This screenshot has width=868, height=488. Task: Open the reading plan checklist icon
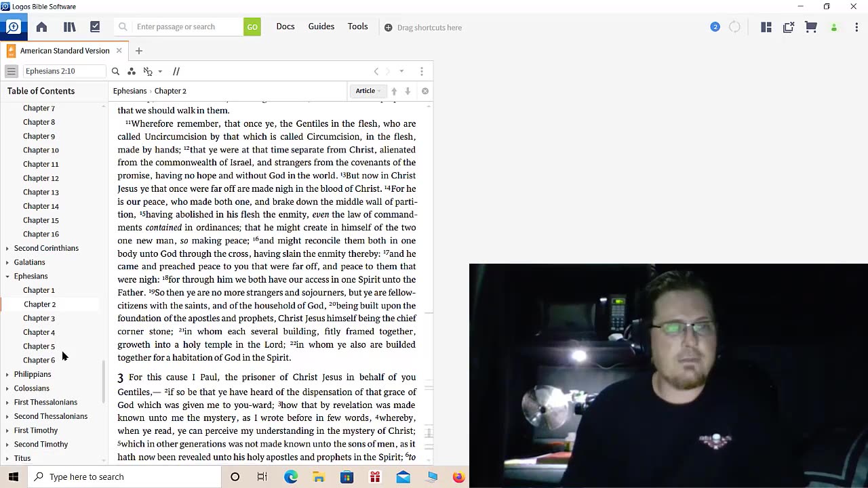click(x=95, y=27)
